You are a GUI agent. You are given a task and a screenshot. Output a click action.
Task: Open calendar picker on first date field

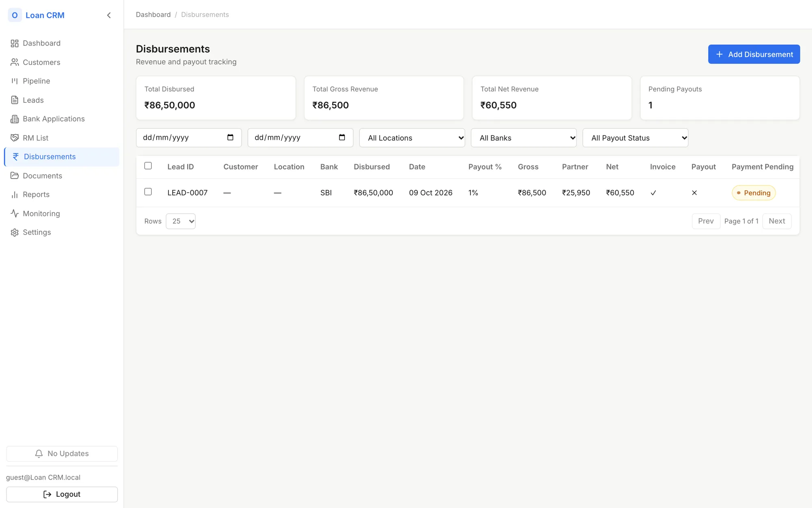pyautogui.click(x=230, y=137)
